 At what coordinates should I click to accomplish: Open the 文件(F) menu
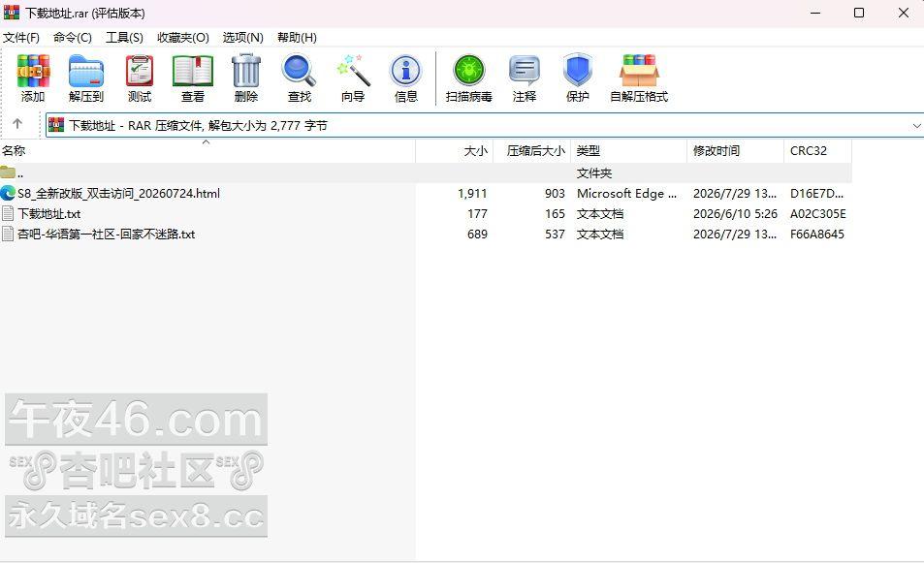(21, 38)
